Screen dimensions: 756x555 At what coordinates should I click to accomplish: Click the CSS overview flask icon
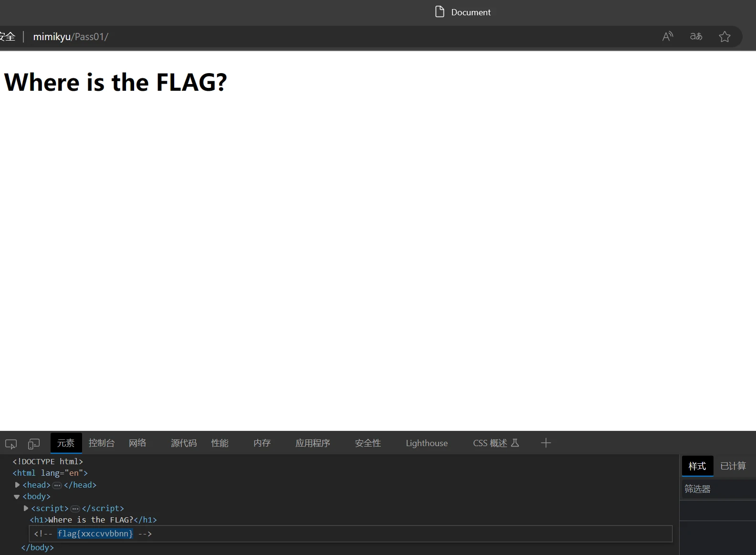coord(515,443)
